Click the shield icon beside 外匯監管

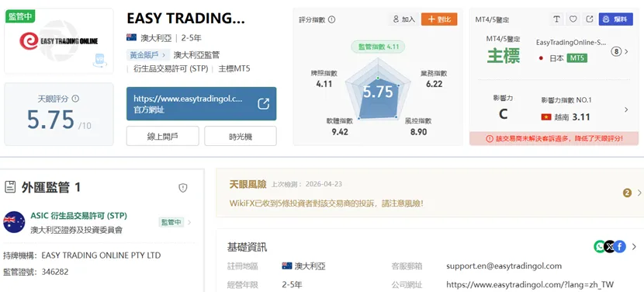pos(183,188)
